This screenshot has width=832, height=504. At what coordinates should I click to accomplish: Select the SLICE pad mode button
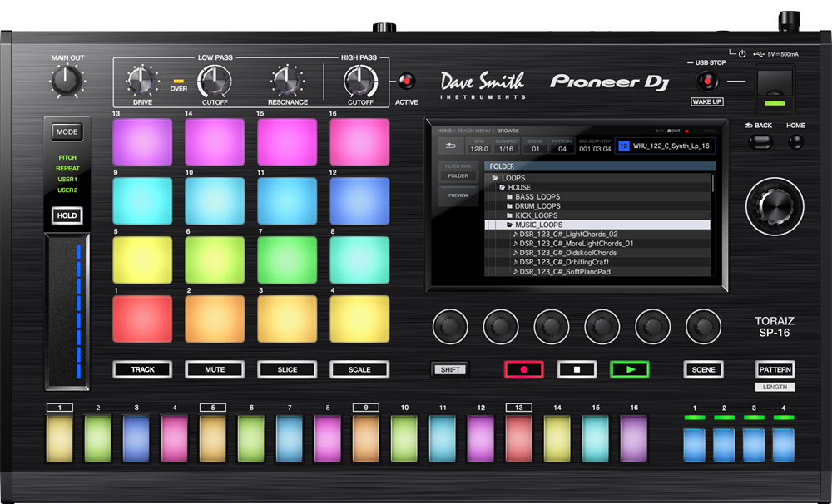point(287,369)
